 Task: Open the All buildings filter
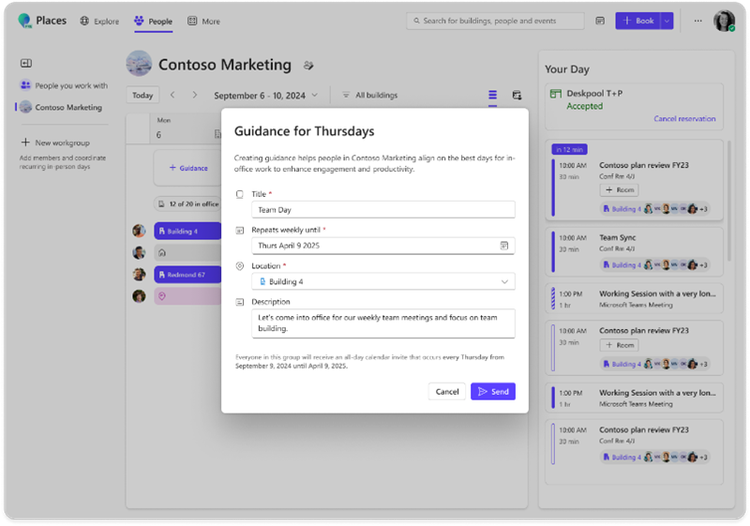click(370, 95)
